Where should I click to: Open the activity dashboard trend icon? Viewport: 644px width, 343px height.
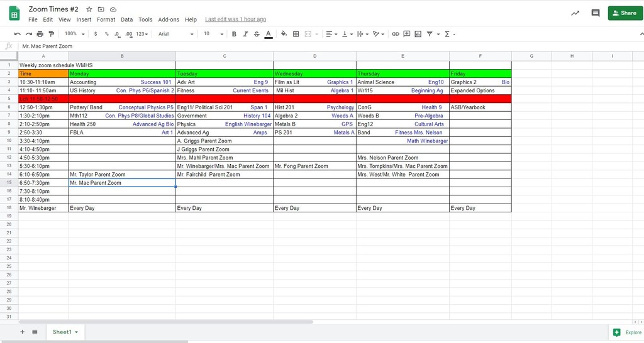coord(575,13)
